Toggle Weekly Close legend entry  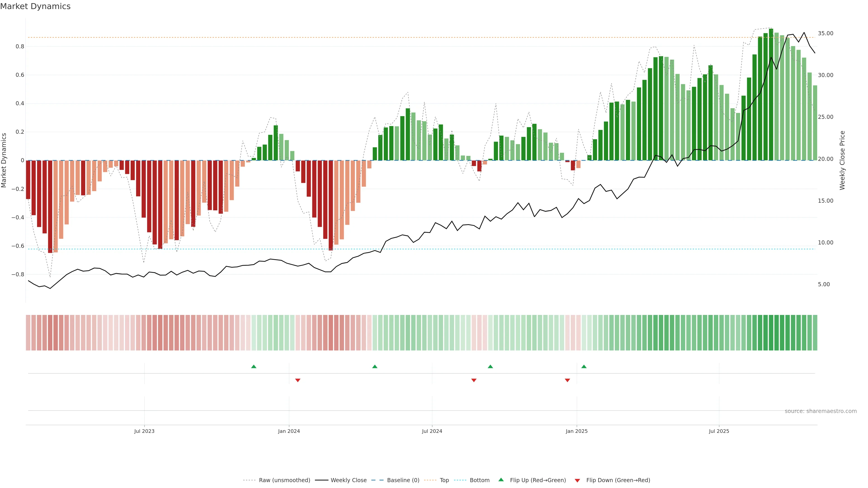(x=348, y=480)
